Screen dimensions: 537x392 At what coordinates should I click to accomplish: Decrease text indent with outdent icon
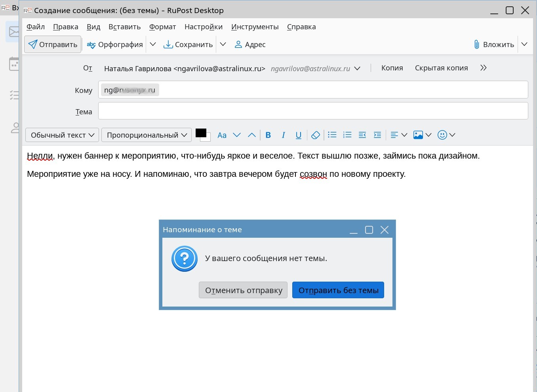pos(362,135)
